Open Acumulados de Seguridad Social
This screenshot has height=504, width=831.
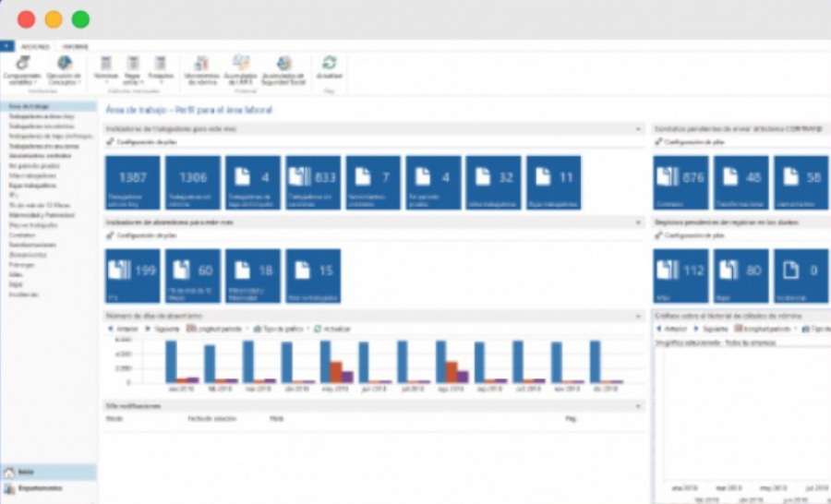283,68
